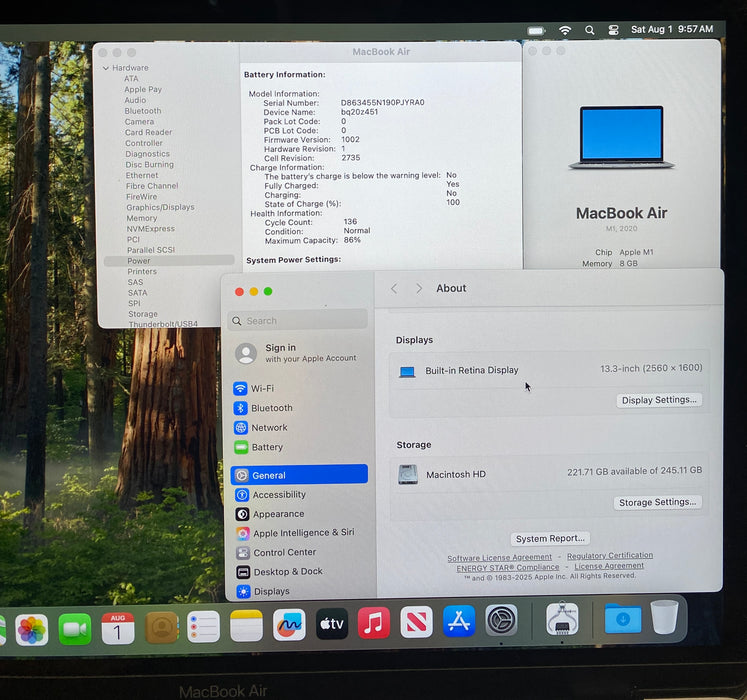This screenshot has width=747, height=700.
Task: Launch Music from the Dock
Action: [374, 622]
